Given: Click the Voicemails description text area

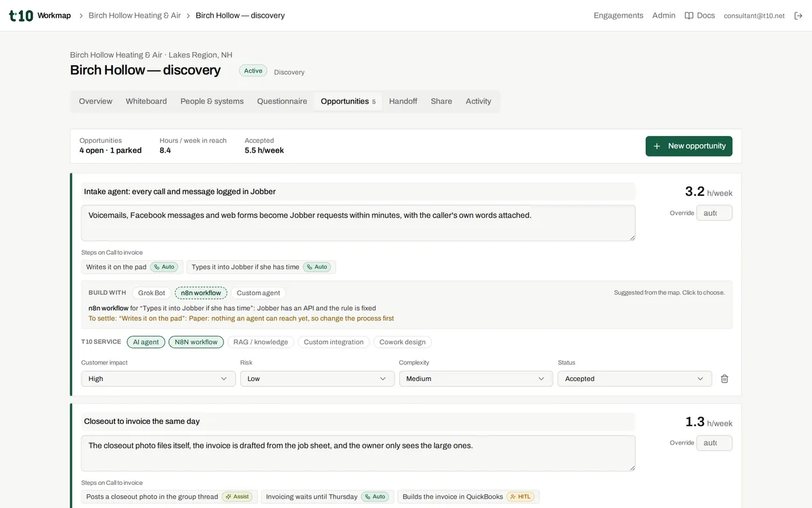Looking at the screenshot, I should pyautogui.click(x=358, y=223).
